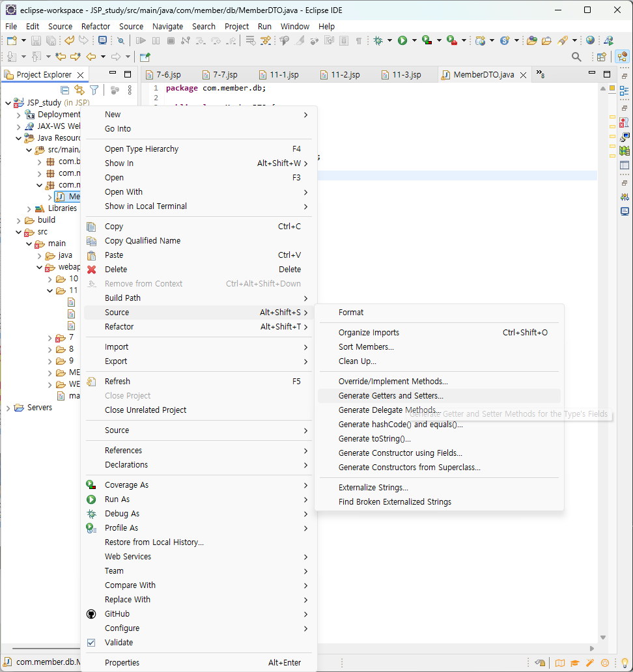The image size is (633, 672).
Task: Click the Resume debug icon
Action: coord(141,41)
